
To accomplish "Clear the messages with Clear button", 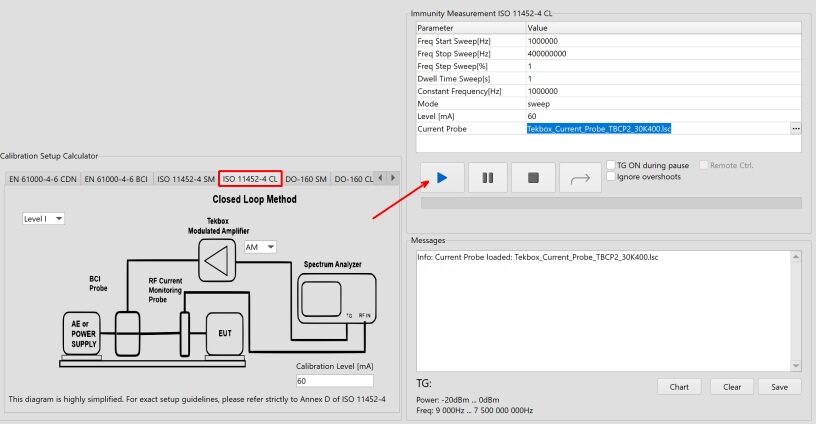I will (732, 387).
